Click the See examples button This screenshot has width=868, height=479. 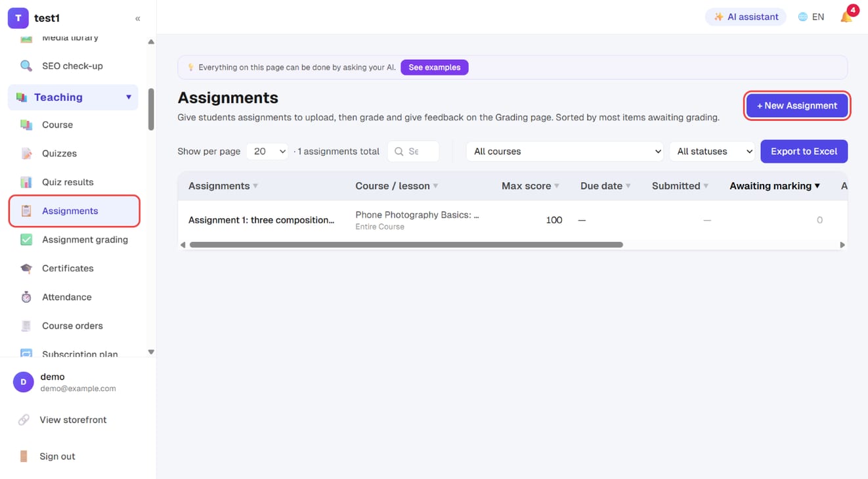click(x=435, y=67)
